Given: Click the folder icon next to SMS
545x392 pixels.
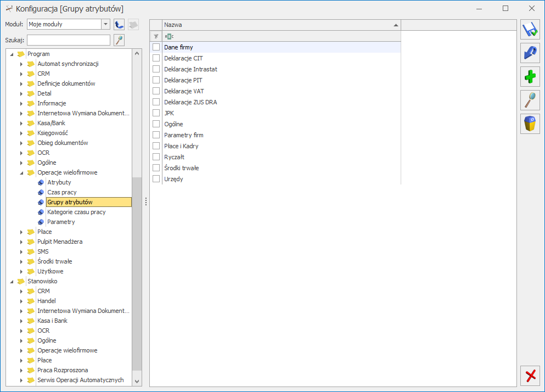Looking at the screenshot, I should (31, 251).
